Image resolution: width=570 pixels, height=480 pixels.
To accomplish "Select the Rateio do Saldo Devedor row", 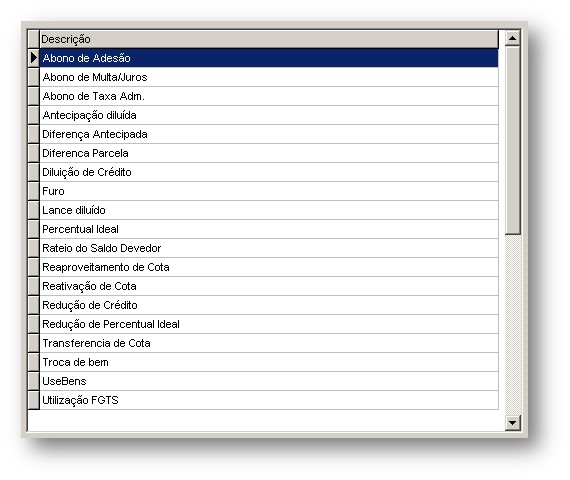I will [x=269, y=248].
